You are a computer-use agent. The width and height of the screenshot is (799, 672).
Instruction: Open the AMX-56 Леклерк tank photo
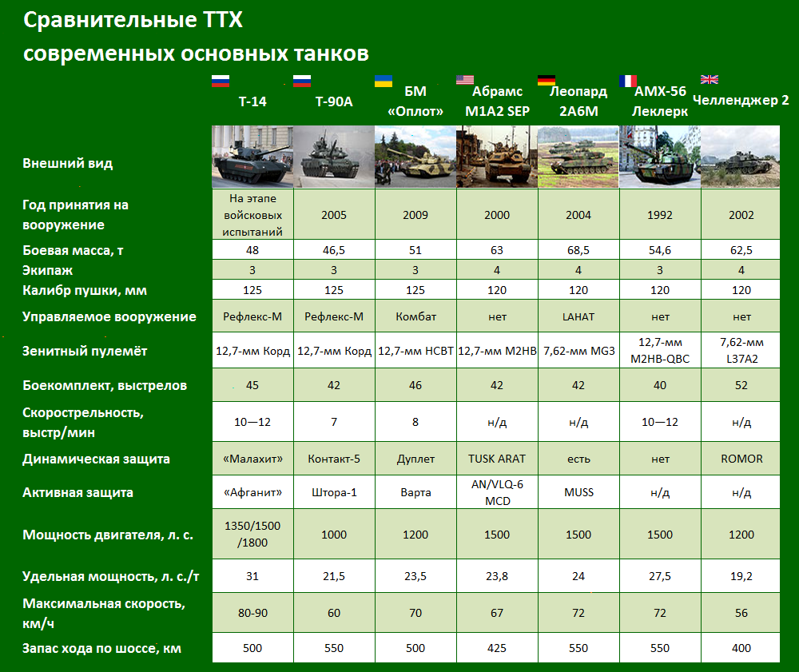pyautogui.click(x=660, y=157)
